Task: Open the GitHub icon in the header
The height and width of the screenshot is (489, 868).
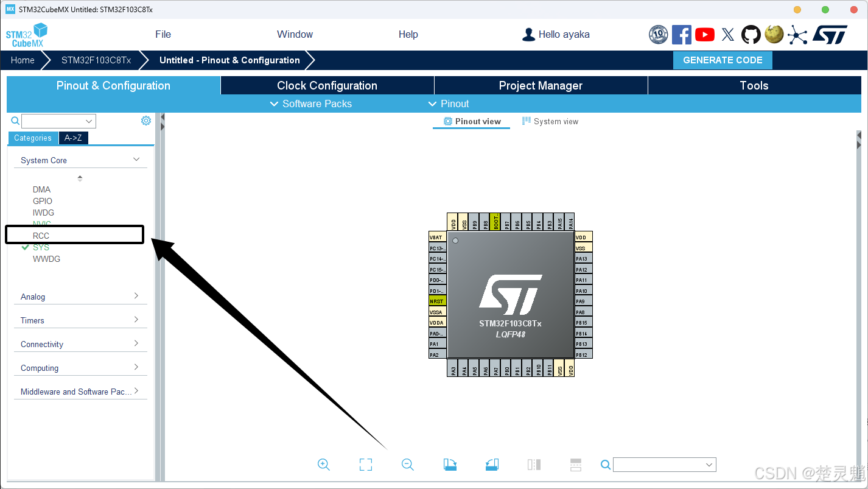Action: (751, 35)
